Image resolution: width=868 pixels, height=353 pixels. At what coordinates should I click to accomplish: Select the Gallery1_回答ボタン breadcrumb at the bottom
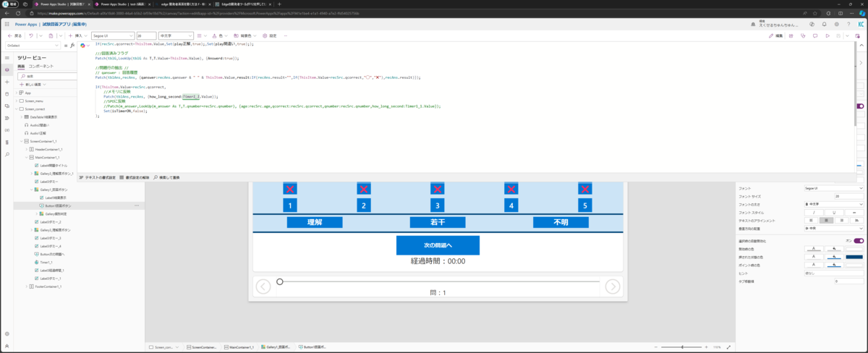tap(275, 347)
